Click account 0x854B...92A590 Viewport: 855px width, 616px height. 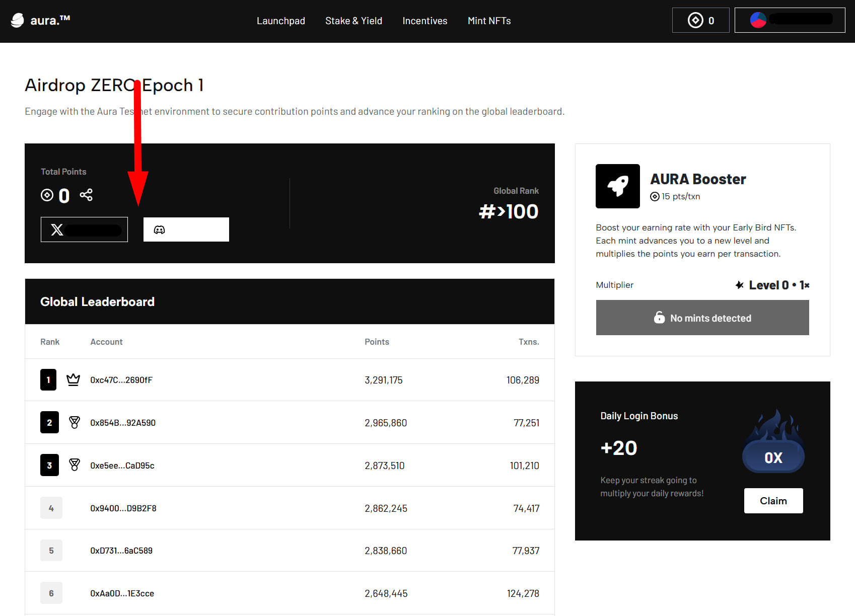[123, 423]
